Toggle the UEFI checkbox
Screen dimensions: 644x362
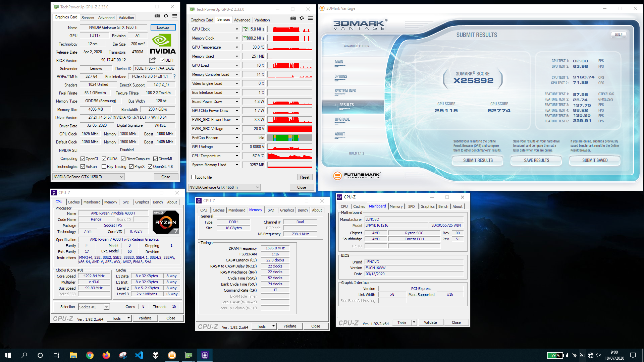[x=162, y=60]
